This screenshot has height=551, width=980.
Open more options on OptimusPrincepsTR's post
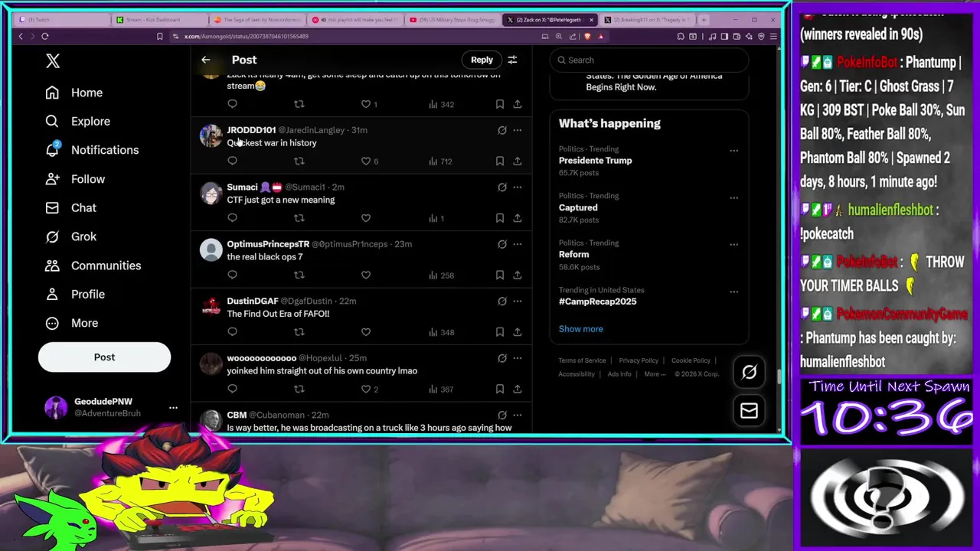pyautogui.click(x=518, y=244)
